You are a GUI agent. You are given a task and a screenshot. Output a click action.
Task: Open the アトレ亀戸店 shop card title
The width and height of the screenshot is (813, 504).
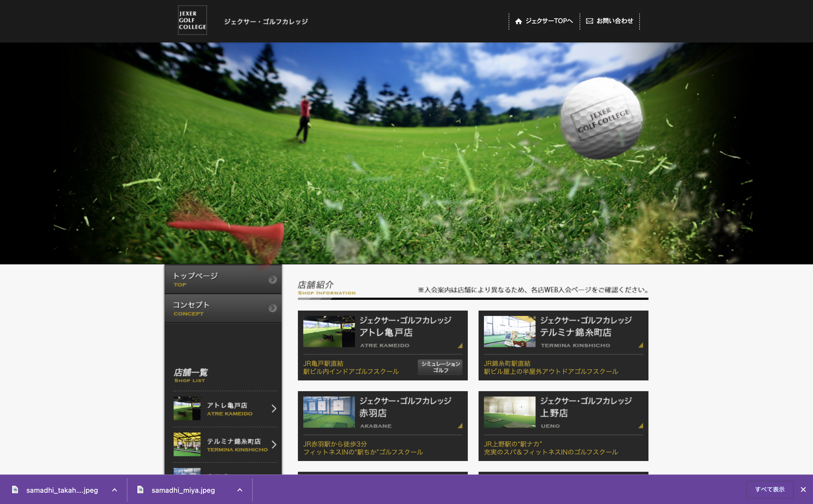click(405, 326)
